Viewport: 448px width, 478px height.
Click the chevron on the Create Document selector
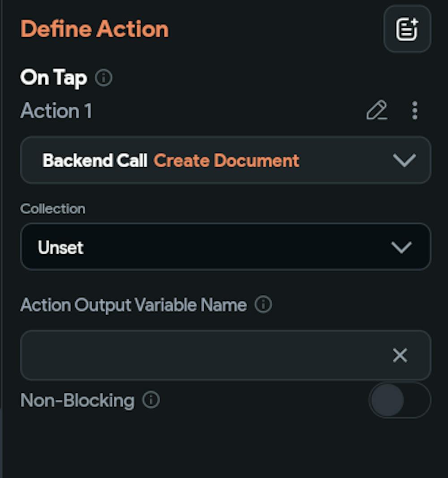pyautogui.click(x=405, y=160)
